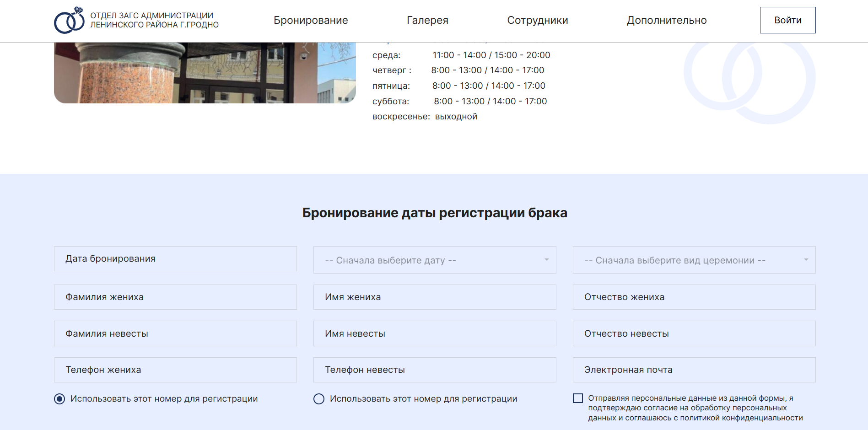
Task: Click heading Бронирование даты регистрации брака
Action: click(x=435, y=213)
